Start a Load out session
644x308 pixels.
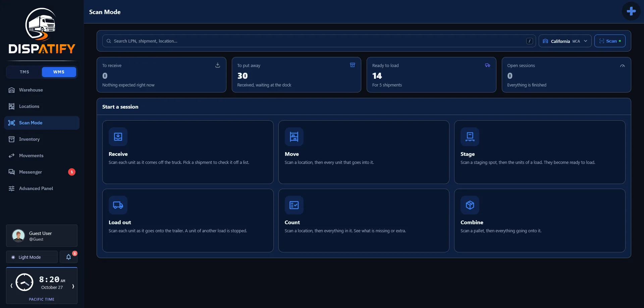188,221
